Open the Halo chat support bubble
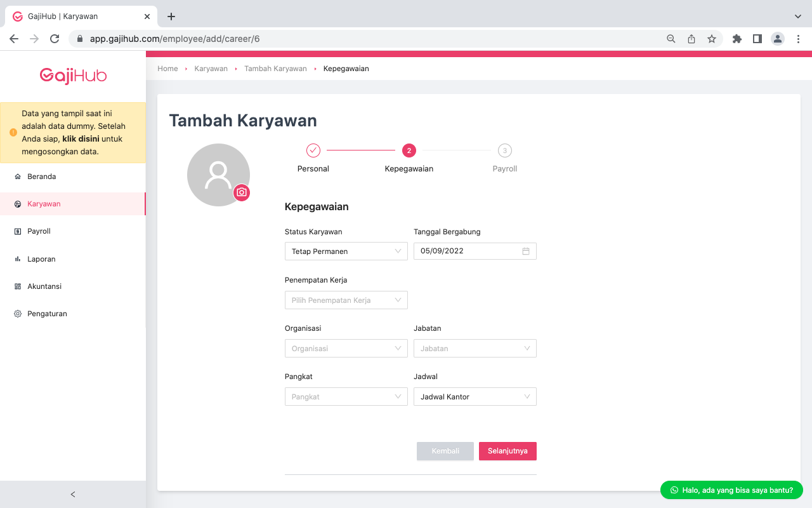Image resolution: width=812 pixels, height=508 pixels. tap(731, 490)
